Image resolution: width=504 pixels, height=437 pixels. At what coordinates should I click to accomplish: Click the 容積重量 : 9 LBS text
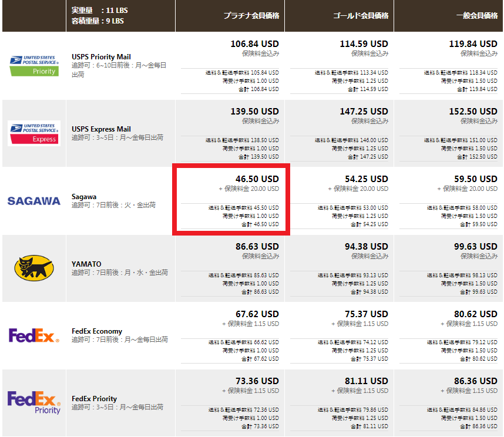pyautogui.click(x=98, y=21)
